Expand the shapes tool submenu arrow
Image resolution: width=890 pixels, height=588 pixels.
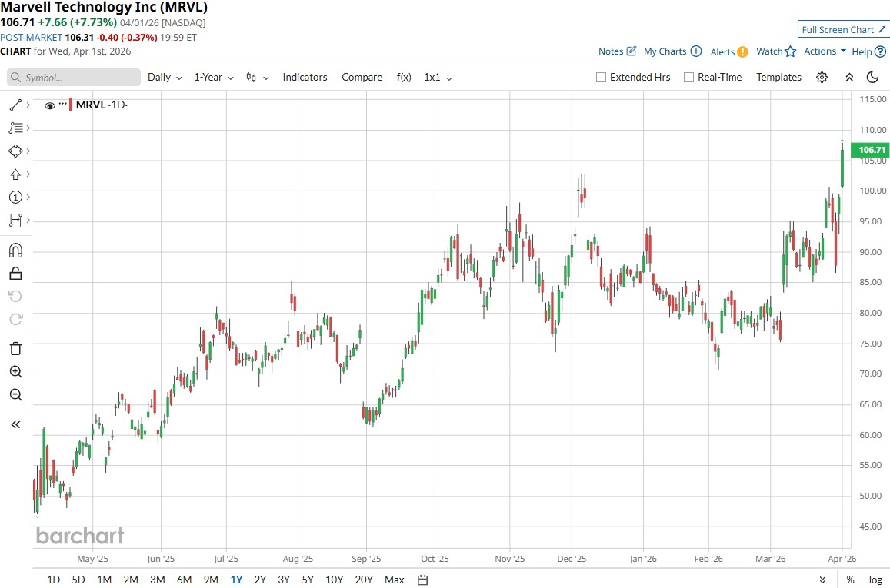[28, 151]
